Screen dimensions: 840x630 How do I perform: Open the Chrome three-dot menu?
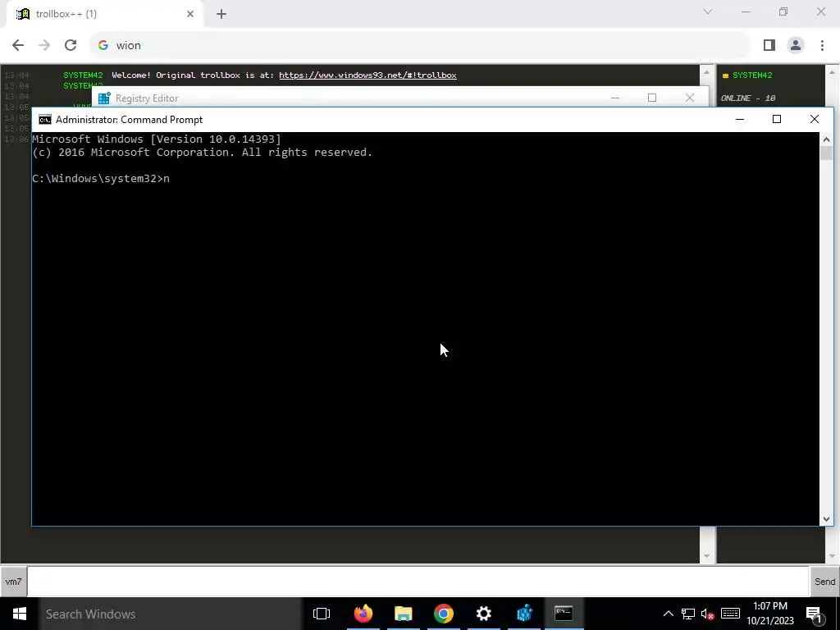[822, 46]
